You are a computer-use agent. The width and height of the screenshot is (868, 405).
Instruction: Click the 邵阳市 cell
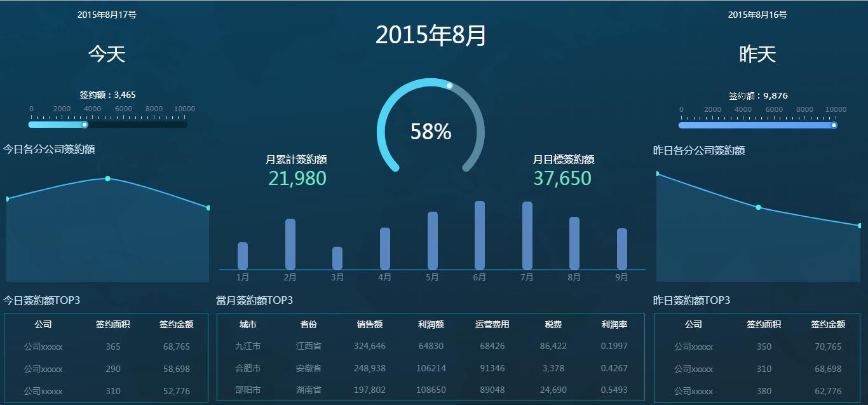point(248,390)
